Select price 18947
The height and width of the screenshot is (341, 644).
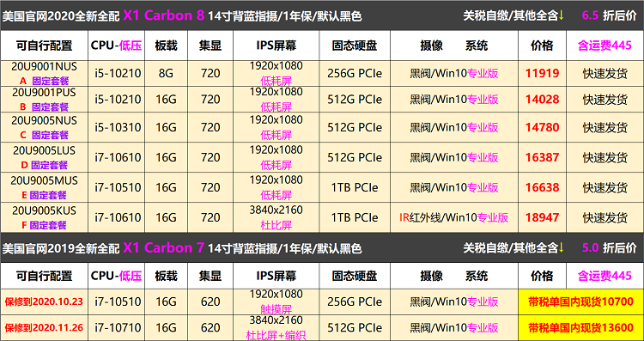click(542, 217)
